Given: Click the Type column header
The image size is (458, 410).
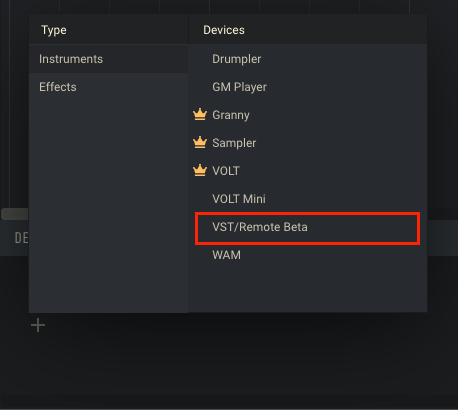Looking at the screenshot, I should click(54, 30).
